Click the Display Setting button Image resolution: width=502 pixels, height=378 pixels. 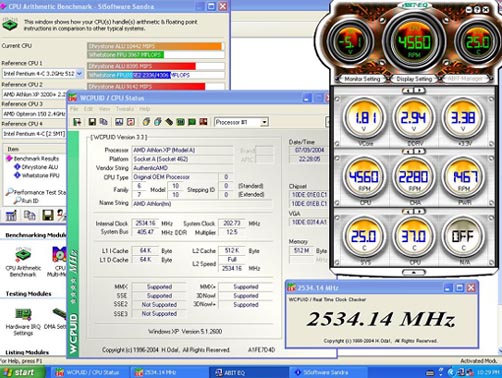pyautogui.click(x=414, y=79)
